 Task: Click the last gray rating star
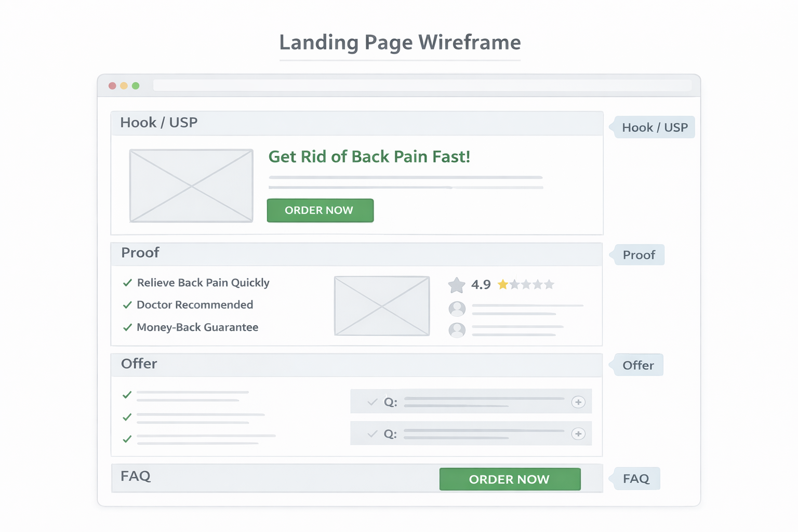click(549, 284)
